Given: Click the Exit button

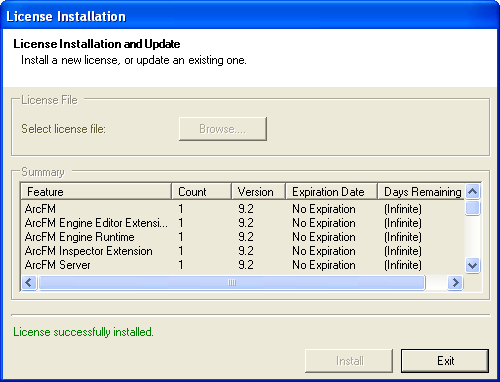Looking at the screenshot, I should 445,361.
